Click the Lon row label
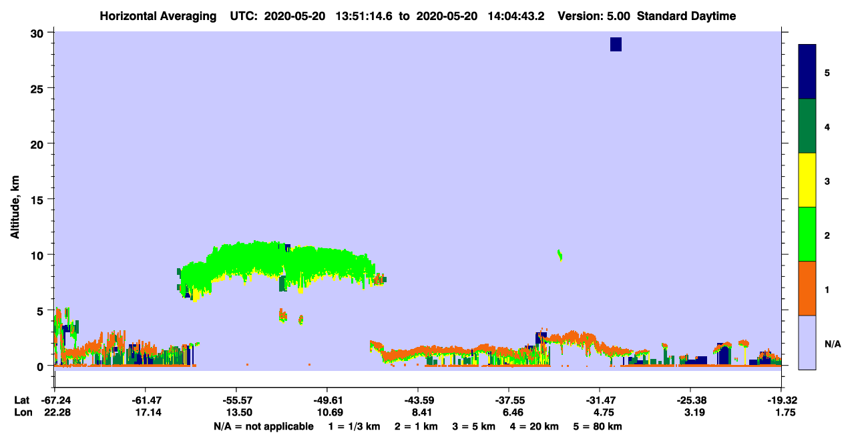 pos(22,413)
